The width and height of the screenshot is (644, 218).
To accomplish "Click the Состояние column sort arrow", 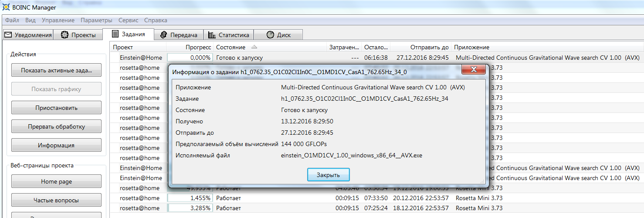I will coord(254,47).
